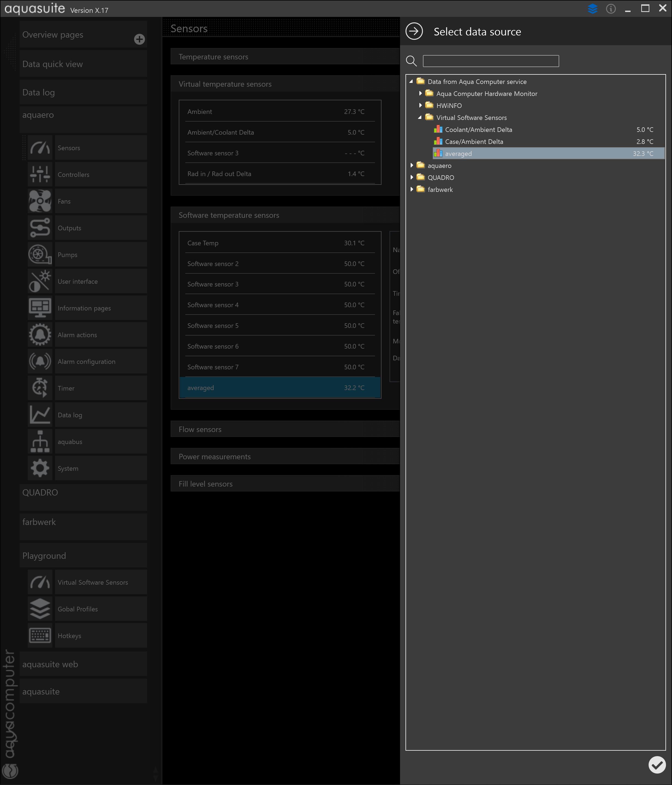Screen dimensions: 672x785
Task: Open the Alarm actions bell icon
Action: [40, 334]
